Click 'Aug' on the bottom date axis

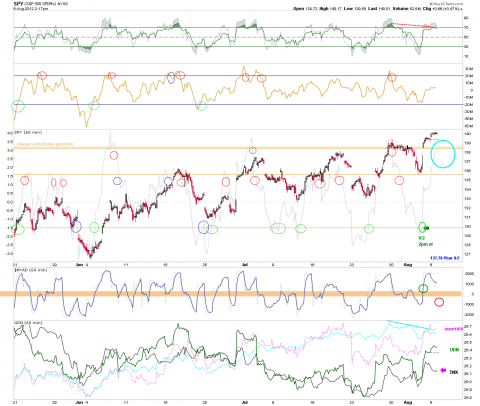click(408, 402)
